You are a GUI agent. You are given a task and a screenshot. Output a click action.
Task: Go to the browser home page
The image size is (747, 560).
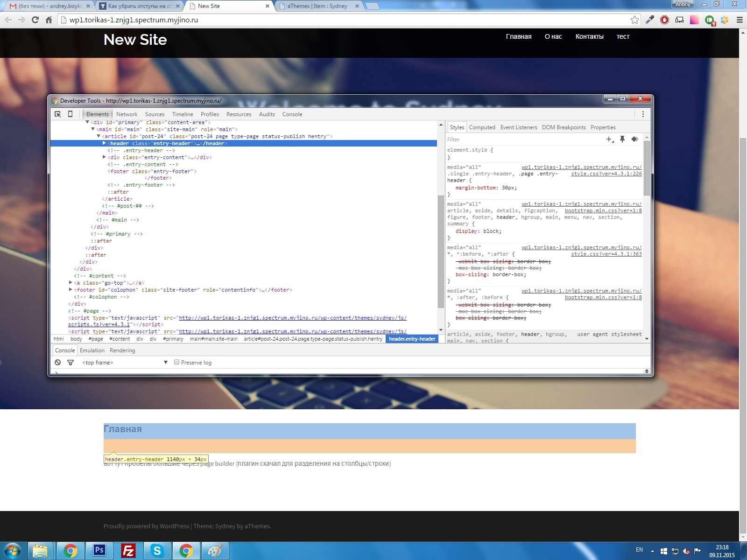click(49, 20)
